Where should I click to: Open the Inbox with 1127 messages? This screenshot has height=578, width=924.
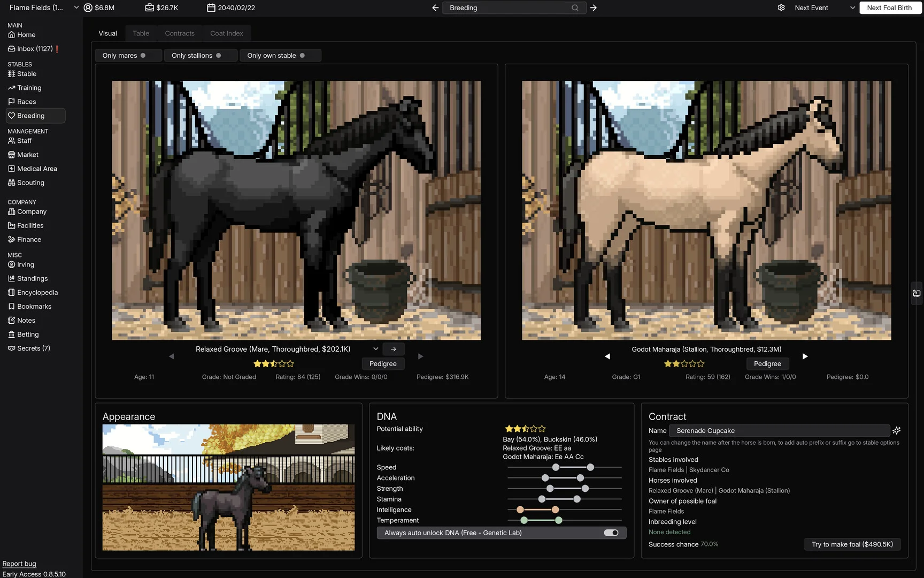pyautogui.click(x=33, y=49)
